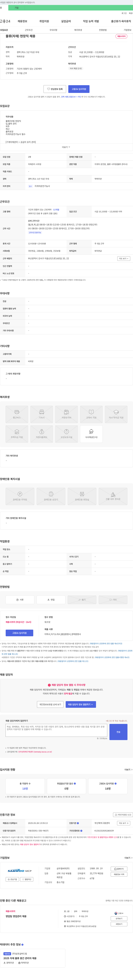The height and width of the screenshot is (980, 133).
Task: Click the SAMWOO MCP company logo
Action: (x=20, y=871)
